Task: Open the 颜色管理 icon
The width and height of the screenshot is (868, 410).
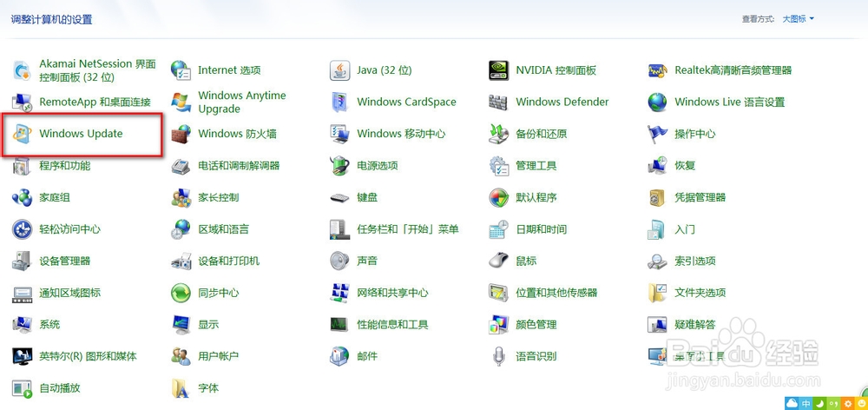Action: coord(499,324)
